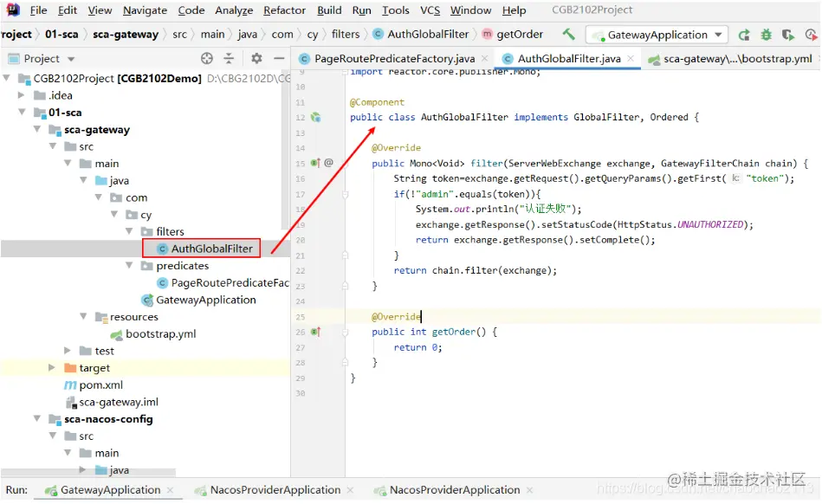Expand the target folder
This screenshot has height=504, width=822.
coord(52,368)
